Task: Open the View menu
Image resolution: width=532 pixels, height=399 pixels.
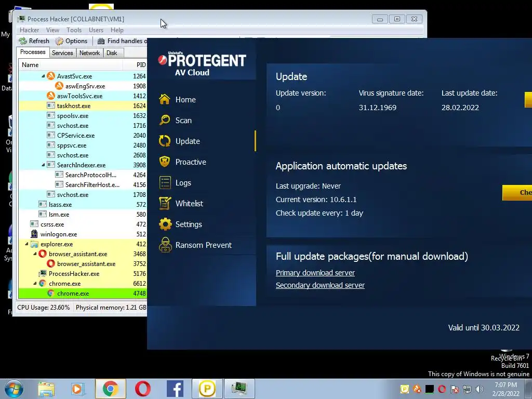Action: click(x=52, y=30)
